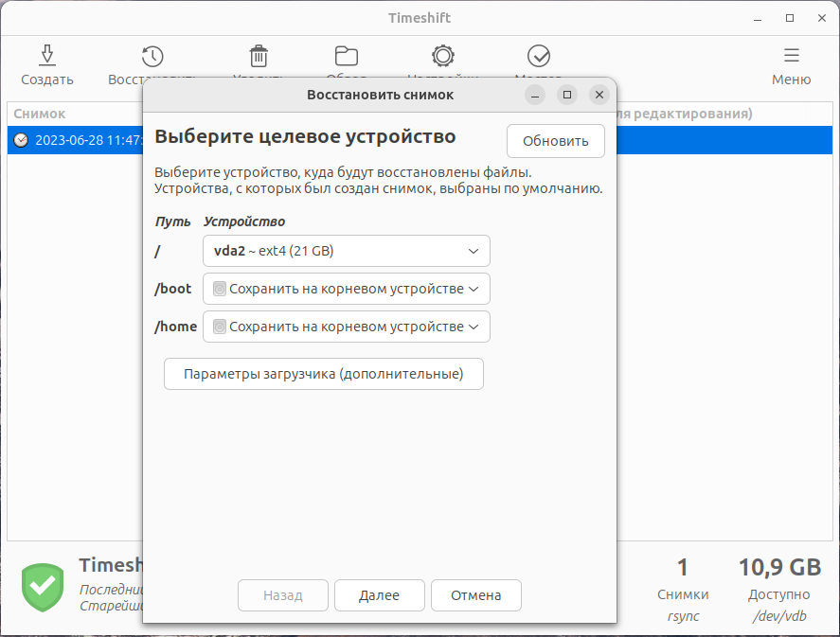This screenshot has height=637, width=840.
Task: Click the comments column header for editing
Action: click(685, 114)
